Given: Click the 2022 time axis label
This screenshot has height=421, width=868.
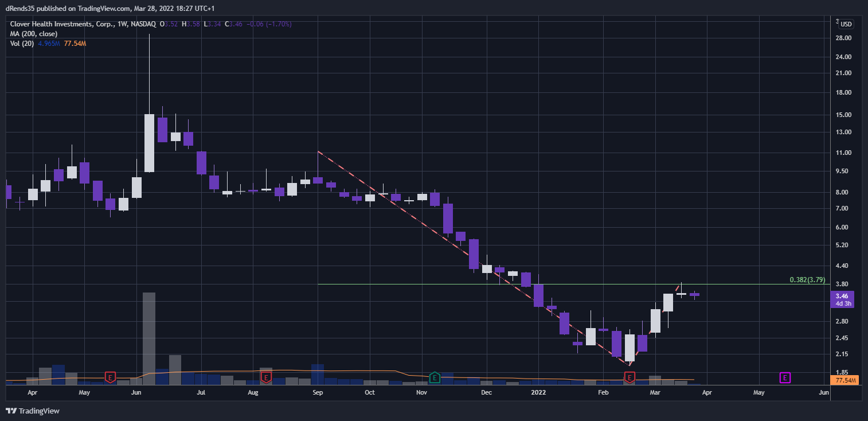Looking at the screenshot, I should click(x=538, y=393).
